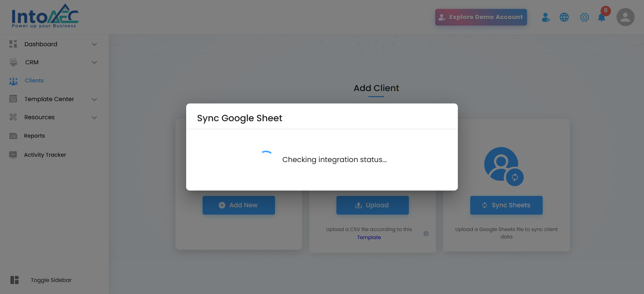Open the CSV Template link
Viewport: 644px width, 294px height.
point(369,237)
